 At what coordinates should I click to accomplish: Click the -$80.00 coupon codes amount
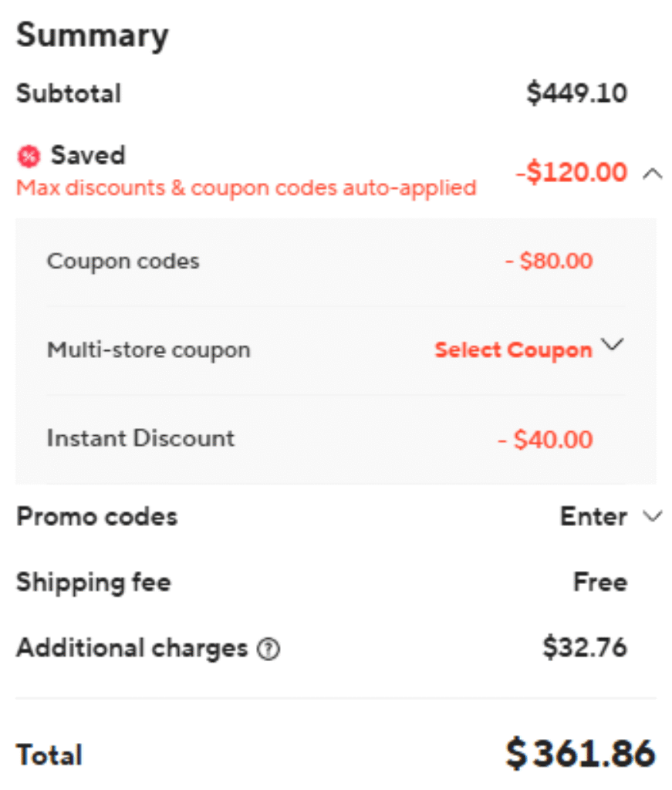pyautogui.click(x=549, y=261)
